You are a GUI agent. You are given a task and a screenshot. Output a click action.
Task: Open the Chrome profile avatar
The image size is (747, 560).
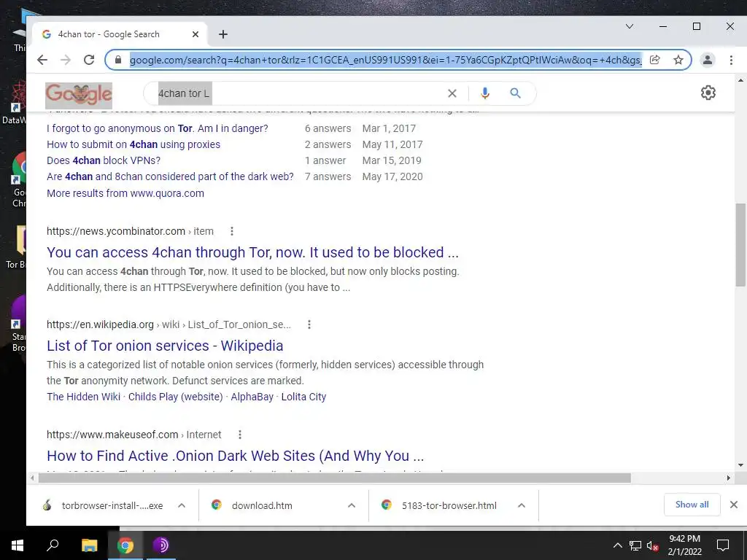708,60
